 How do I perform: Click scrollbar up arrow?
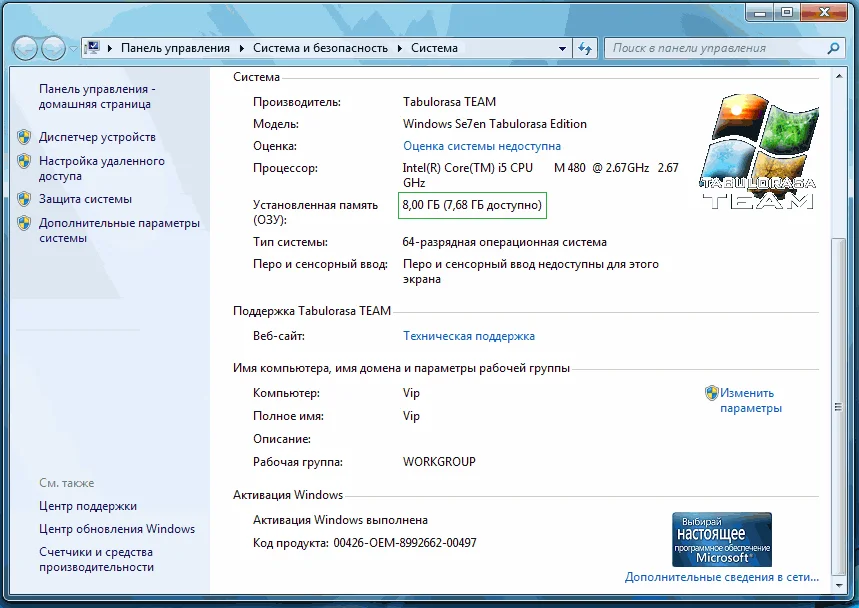tap(838, 77)
